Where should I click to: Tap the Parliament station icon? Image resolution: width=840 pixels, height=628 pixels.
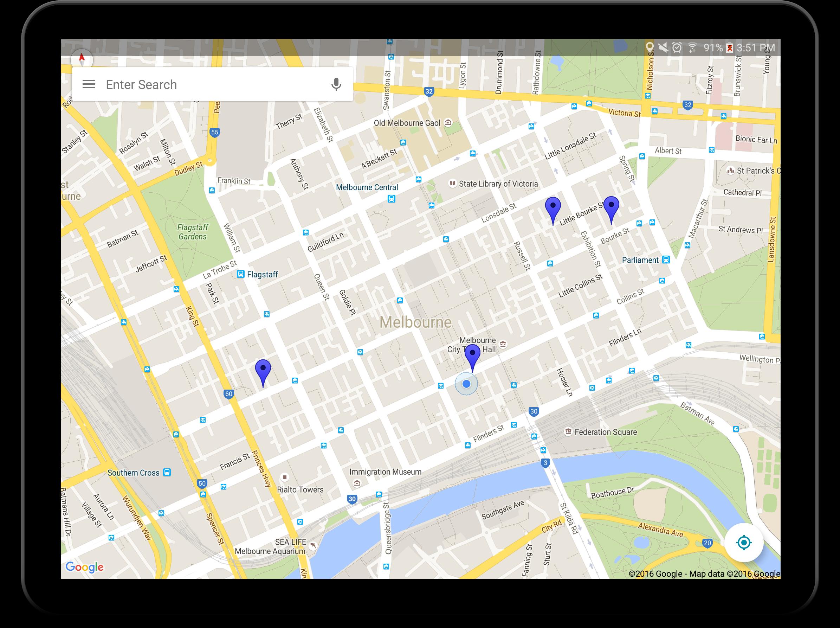pos(666,259)
